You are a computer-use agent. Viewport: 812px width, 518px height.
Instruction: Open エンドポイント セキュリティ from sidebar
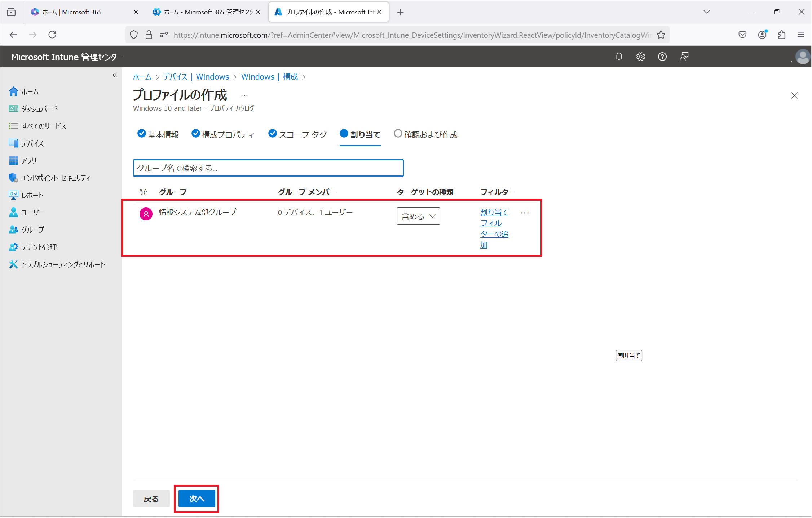pyautogui.click(x=56, y=178)
